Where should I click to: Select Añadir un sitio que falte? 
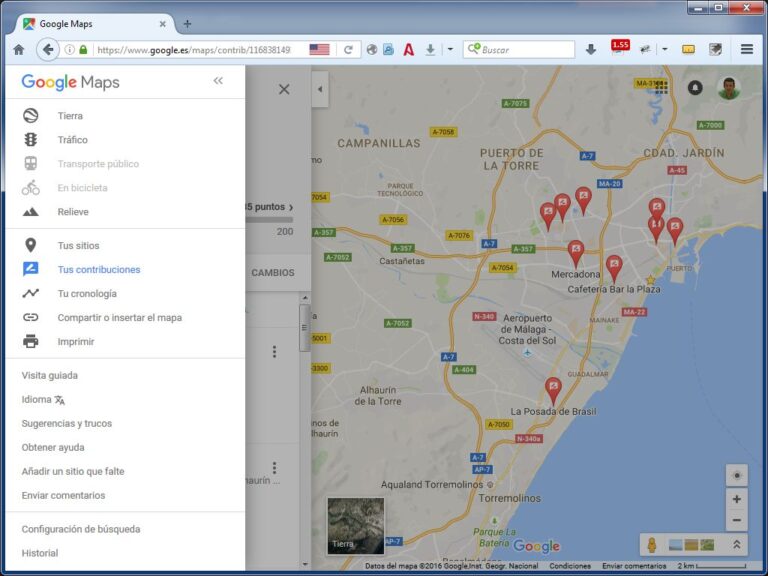[73, 471]
